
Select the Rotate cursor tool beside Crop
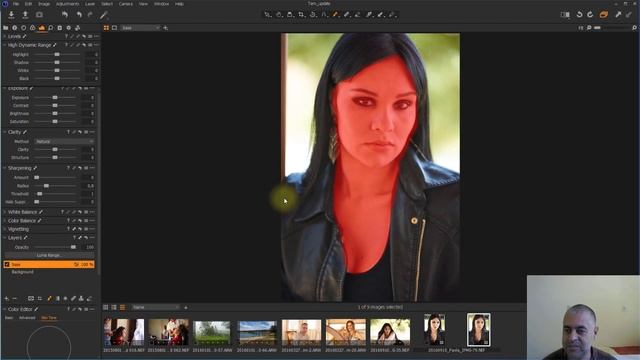(313, 15)
